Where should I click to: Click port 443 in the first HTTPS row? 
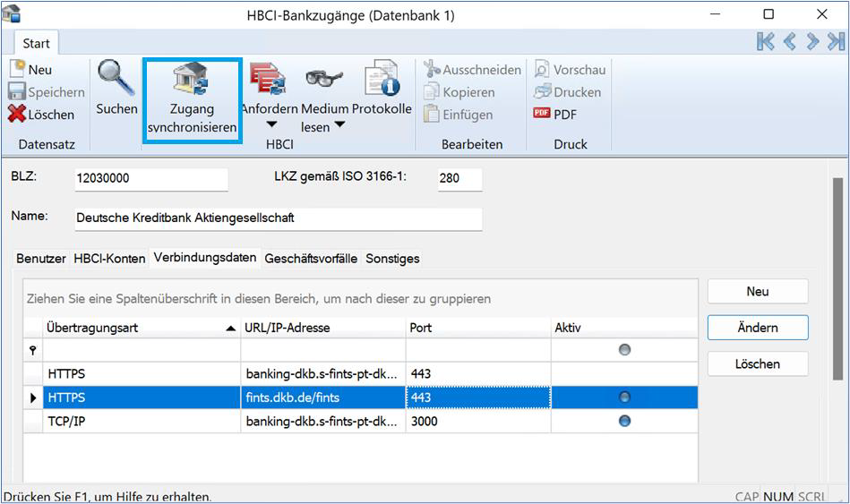(478, 374)
